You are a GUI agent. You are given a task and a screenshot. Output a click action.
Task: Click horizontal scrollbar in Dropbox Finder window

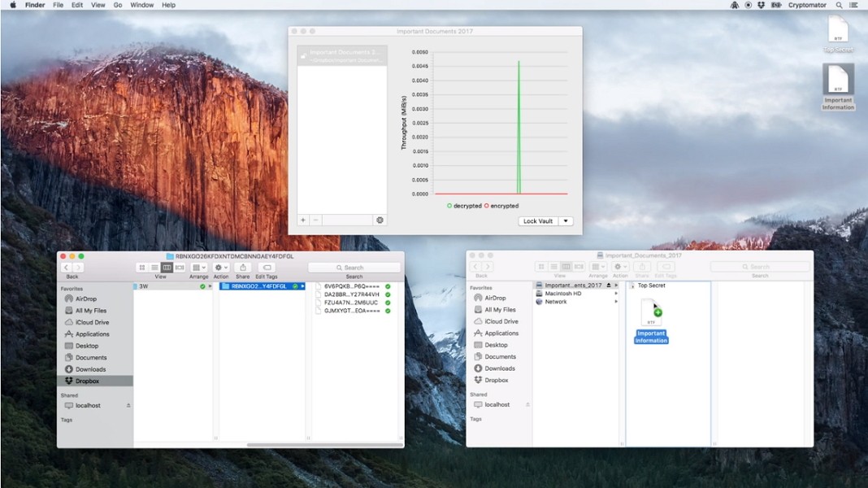tap(325, 445)
